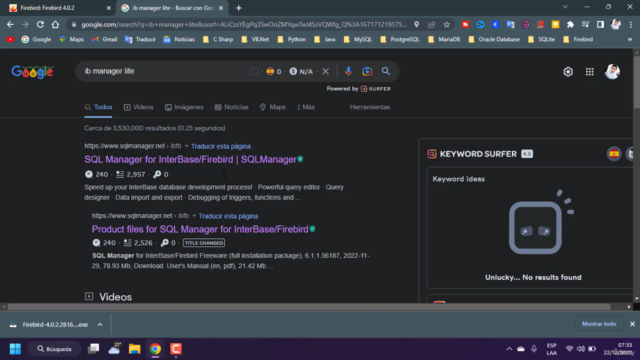Viewport: 640px width, 360px height.
Task: Expand the Más search filter menu
Action: coord(306,107)
